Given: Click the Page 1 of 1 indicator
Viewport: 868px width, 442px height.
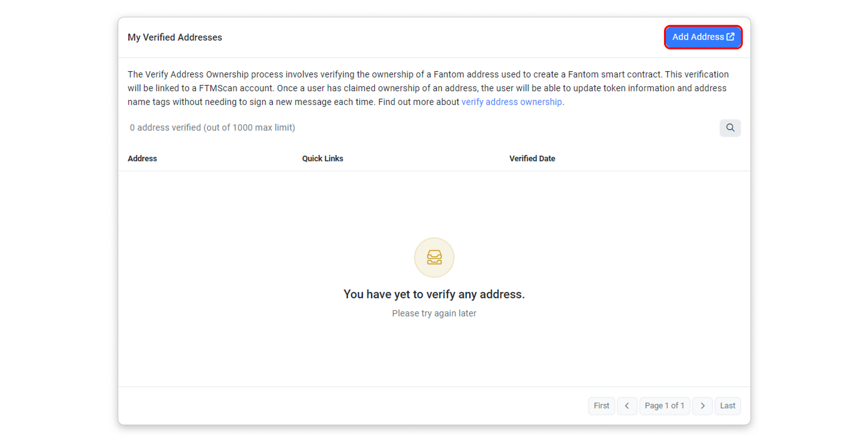Looking at the screenshot, I should pos(664,406).
